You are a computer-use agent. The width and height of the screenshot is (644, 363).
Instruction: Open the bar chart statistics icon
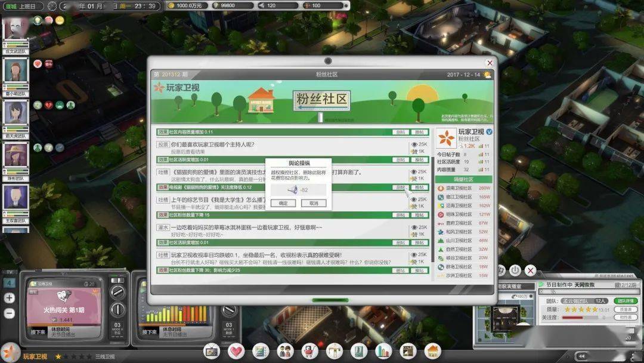(383, 351)
